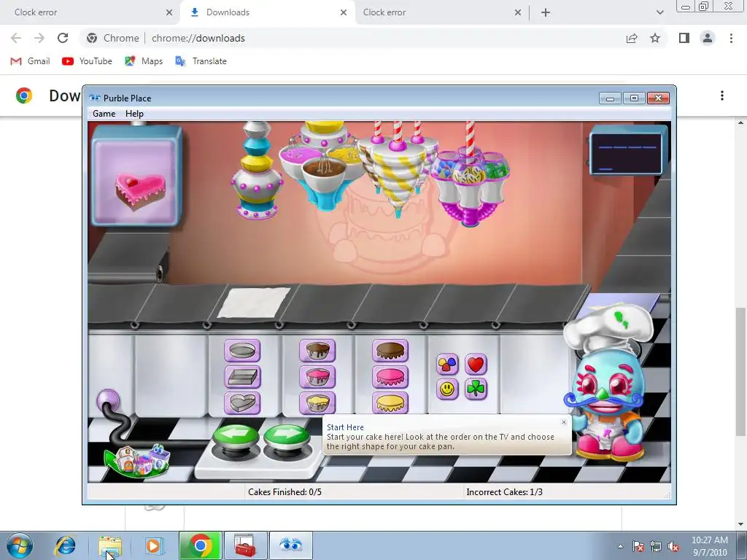Choose the yellow vanilla batter button
Viewport: 747px width, 560px height.
(x=317, y=402)
